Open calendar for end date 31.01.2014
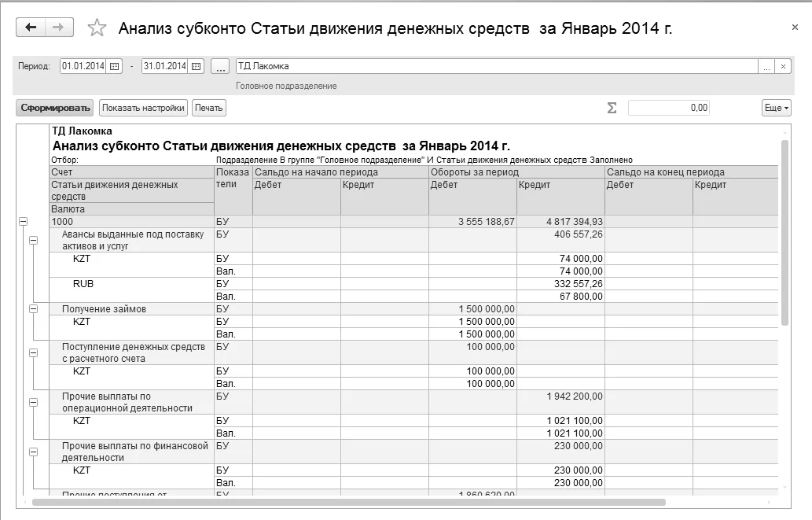This screenshot has width=812, height=520. [197, 66]
